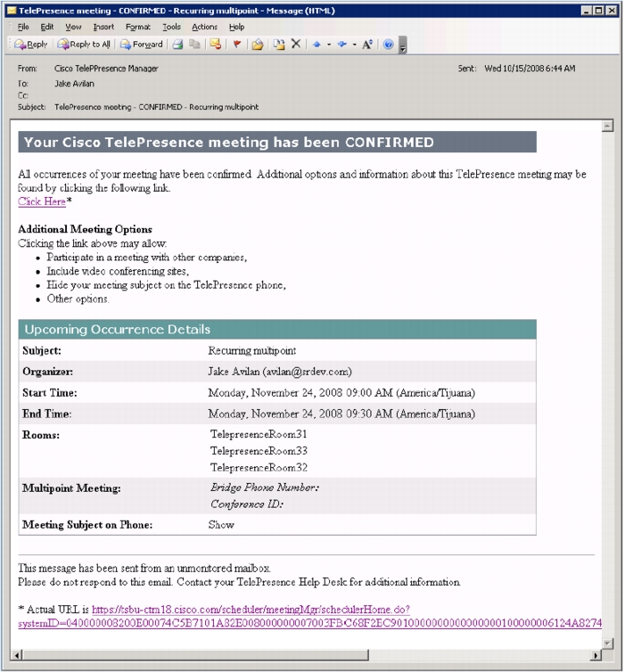Click the Move to Folder icon

pyautogui.click(x=258, y=45)
